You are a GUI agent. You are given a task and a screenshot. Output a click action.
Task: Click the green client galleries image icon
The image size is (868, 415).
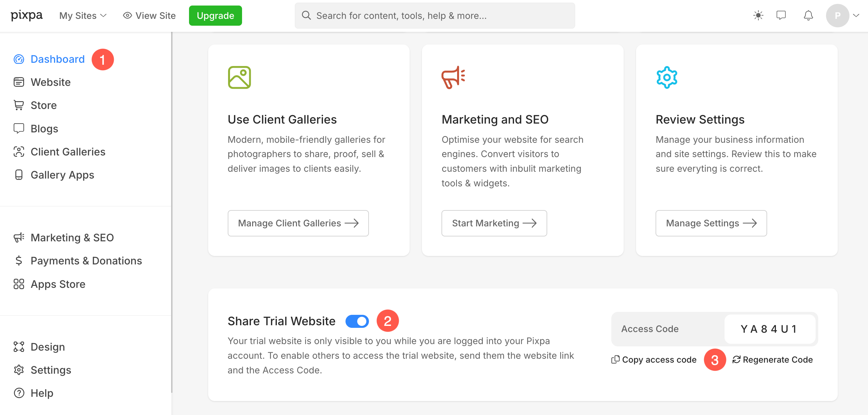239,77
